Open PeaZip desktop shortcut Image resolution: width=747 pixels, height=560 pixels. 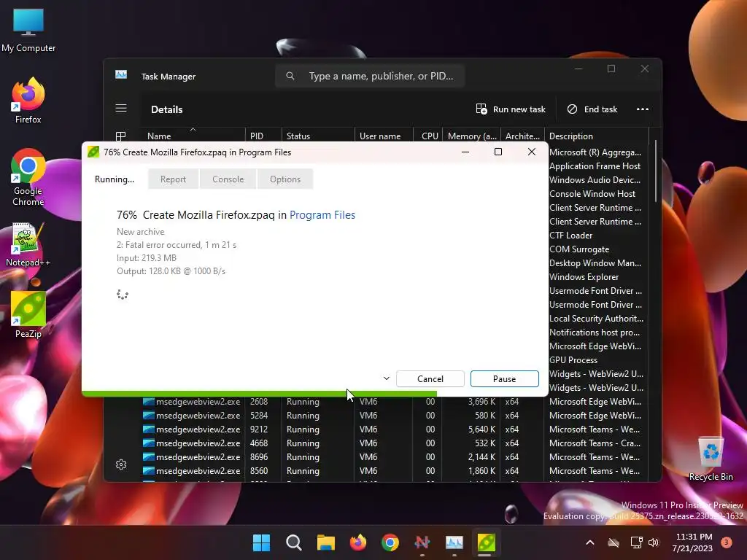[x=28, y=315]
